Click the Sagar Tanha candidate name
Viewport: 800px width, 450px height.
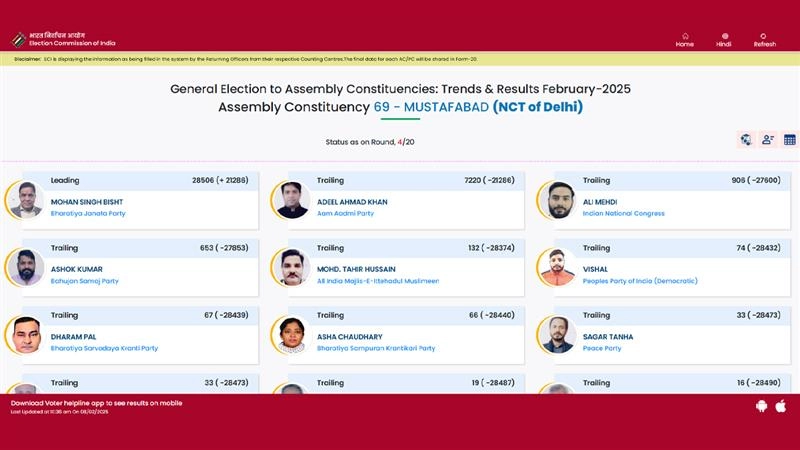click(x=607, y=337)
